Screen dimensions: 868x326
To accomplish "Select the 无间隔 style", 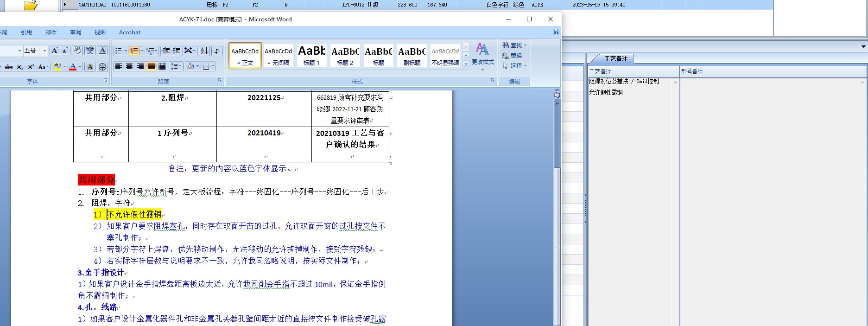I will (279, 56).
